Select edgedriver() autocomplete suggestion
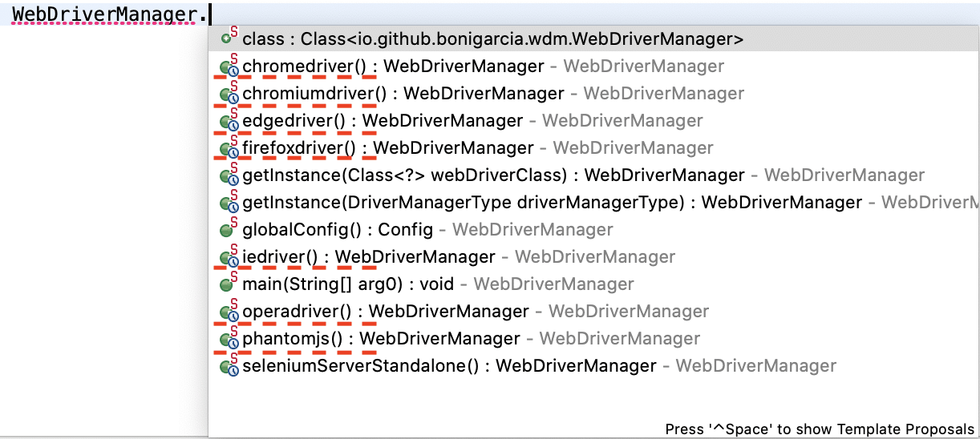 383,121
